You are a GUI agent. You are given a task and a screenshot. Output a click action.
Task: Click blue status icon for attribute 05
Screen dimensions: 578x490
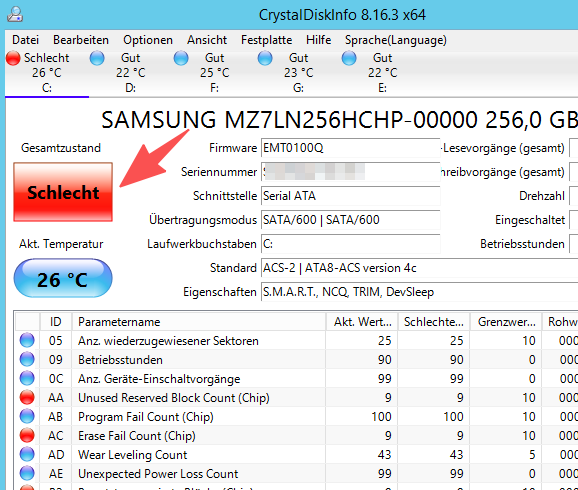27,340
